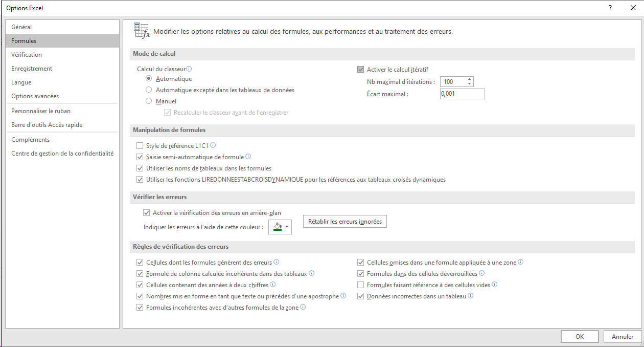
Task: Increase Nb maximal d'itérations with up arrow
Action: [470, 79]
